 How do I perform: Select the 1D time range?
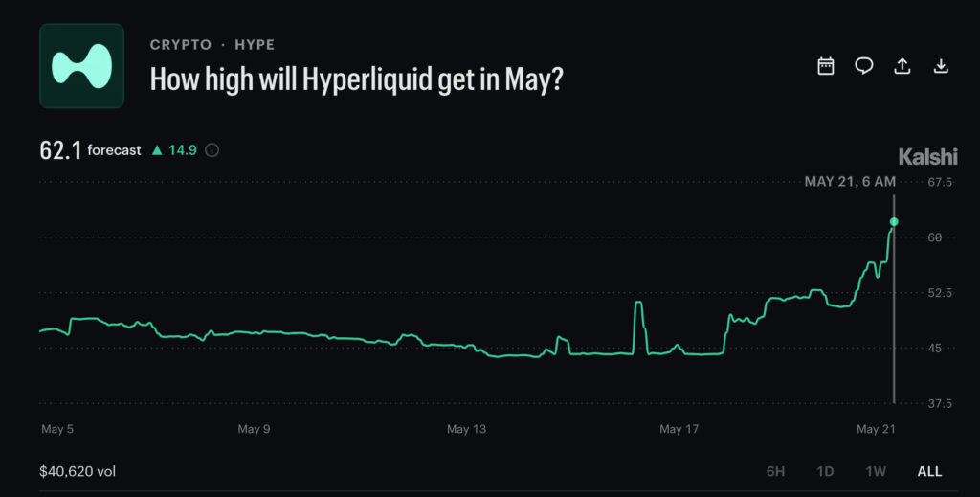825,471
